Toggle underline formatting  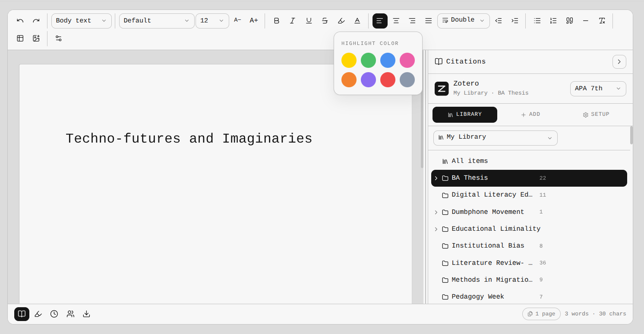pyautogui.click(x=309, y=21)
